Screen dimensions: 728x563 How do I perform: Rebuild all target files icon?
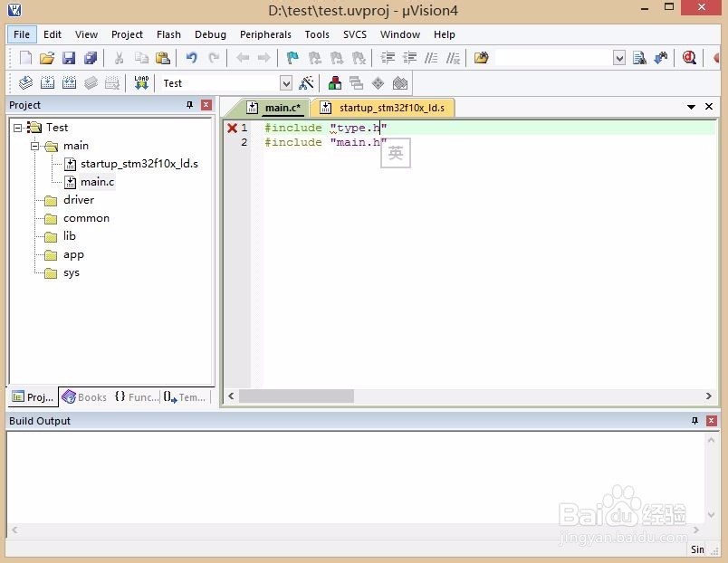tap(69, 83)
